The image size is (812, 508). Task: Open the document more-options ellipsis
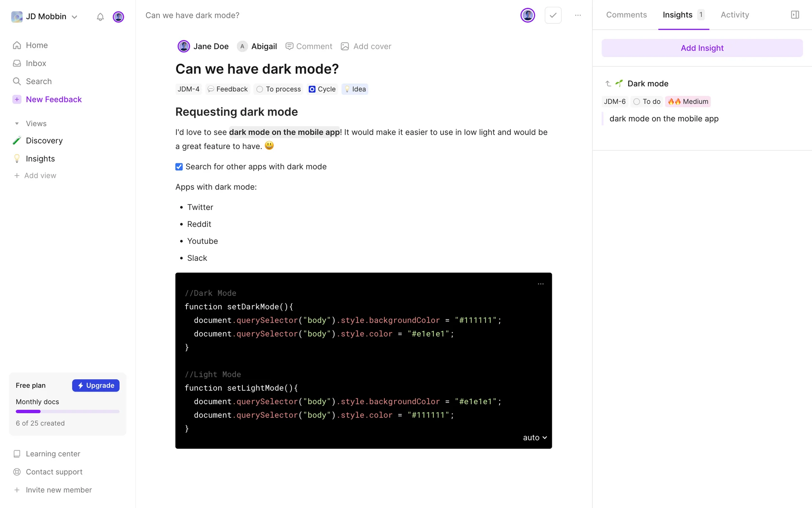coord(578,15)
